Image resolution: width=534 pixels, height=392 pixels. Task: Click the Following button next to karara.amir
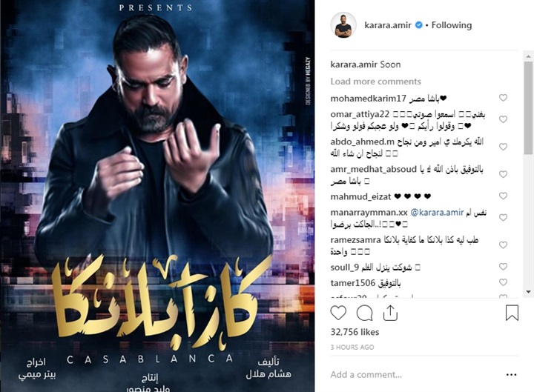pyautogui.click(x=452, y=25)
